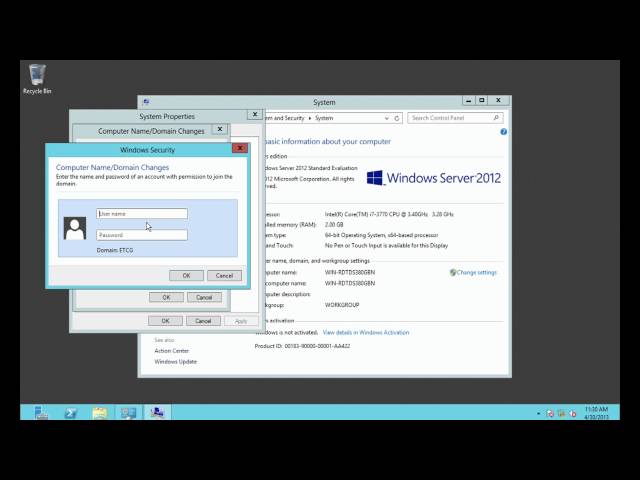The height and width of the screenshot is (480, 640).
Task: Open Action Center link under See also
Action: coord(171,351)
